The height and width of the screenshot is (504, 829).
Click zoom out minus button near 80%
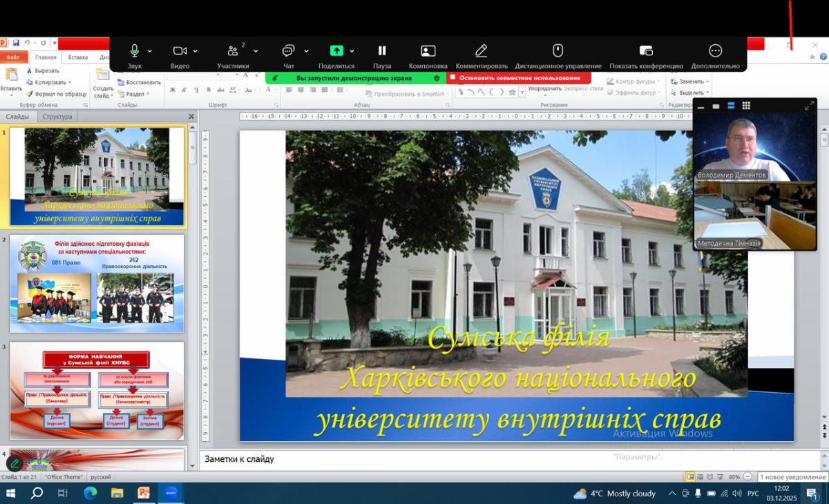(x=748, y=477)
